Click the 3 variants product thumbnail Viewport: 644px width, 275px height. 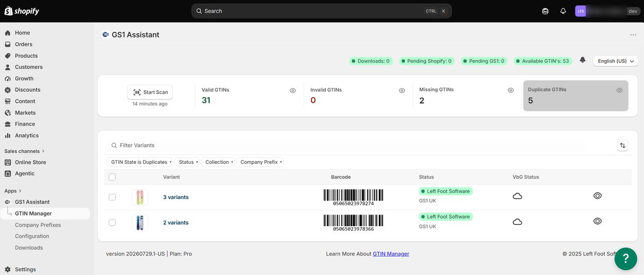click(140, 197)
